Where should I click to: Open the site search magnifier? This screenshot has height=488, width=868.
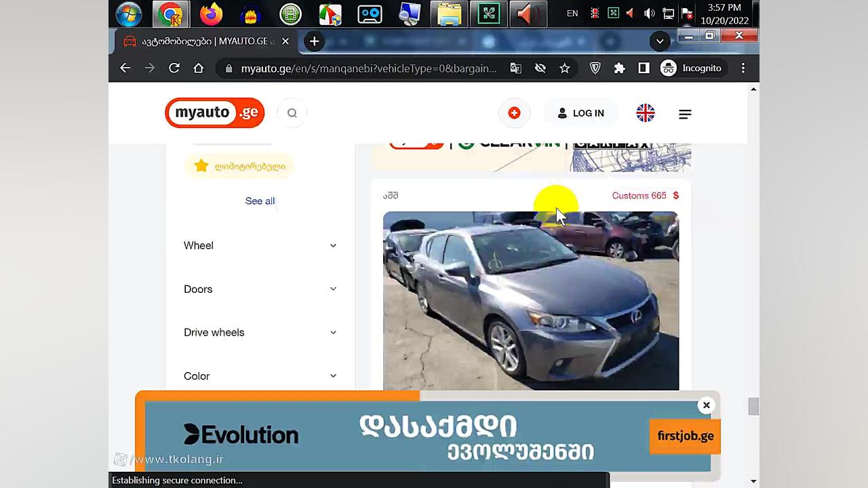[x=292, y=113]
